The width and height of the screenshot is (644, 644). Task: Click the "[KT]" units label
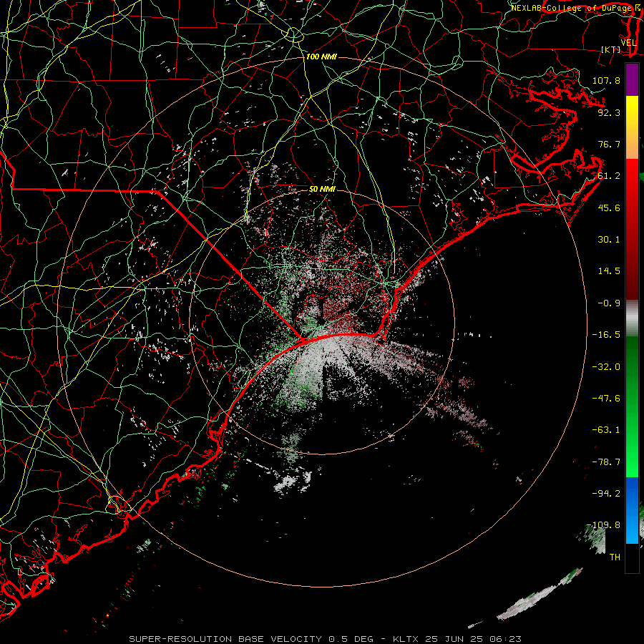click(611, 49)
